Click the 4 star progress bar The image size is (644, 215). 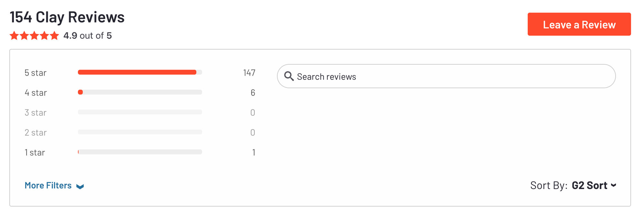click(140, 92)
